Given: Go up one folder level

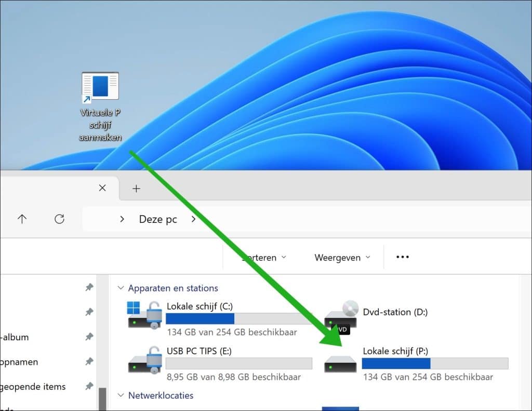Looking at the screenshot, I should pos(22,219).
